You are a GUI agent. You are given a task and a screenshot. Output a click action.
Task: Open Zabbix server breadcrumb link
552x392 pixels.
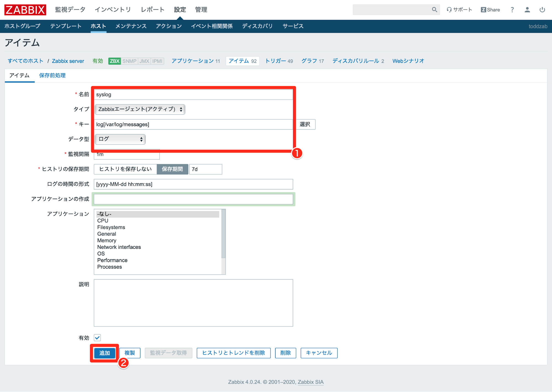(68, 61)
